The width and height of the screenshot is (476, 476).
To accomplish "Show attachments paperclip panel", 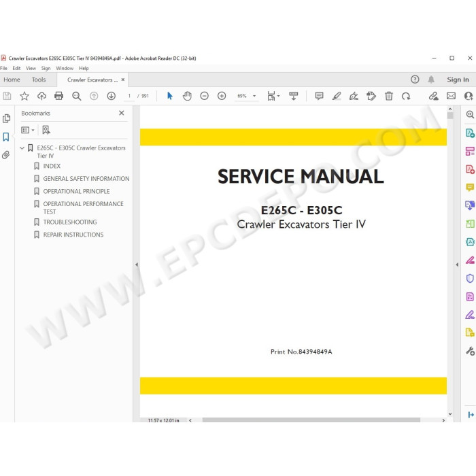I will tap(5, 155).
